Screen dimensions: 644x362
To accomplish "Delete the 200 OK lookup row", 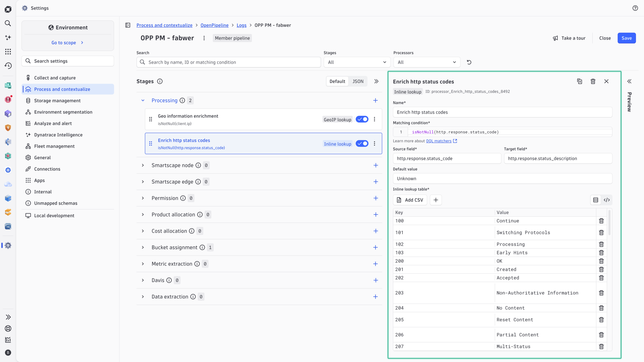I will pyautogui.click(x=601, y=261).
